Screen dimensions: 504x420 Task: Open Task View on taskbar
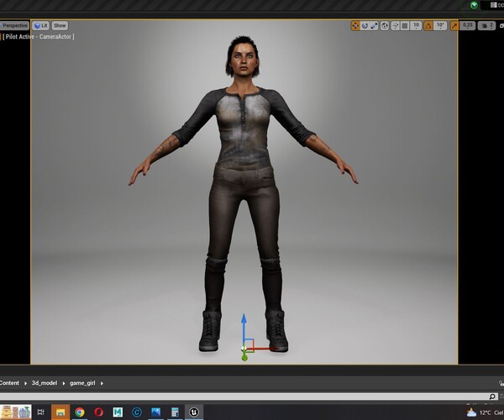click(x=41, y=412)
